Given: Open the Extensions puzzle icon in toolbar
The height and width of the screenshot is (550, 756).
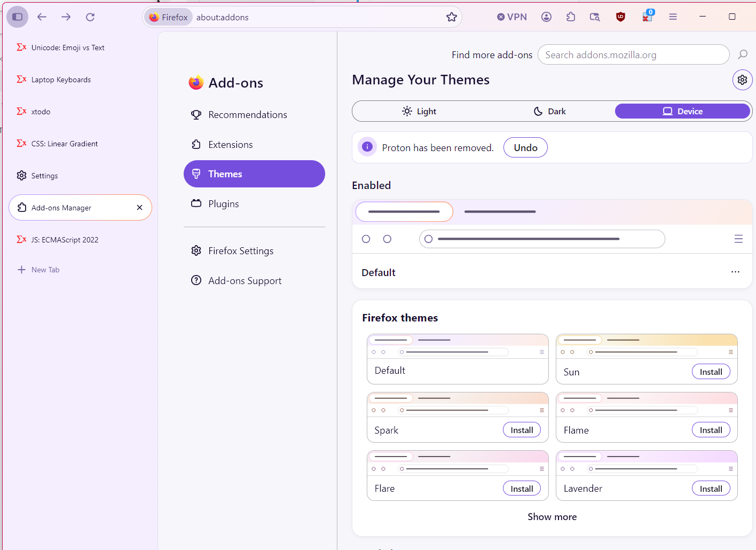Looking at the screenshot, I should click(x=571, y=17).
